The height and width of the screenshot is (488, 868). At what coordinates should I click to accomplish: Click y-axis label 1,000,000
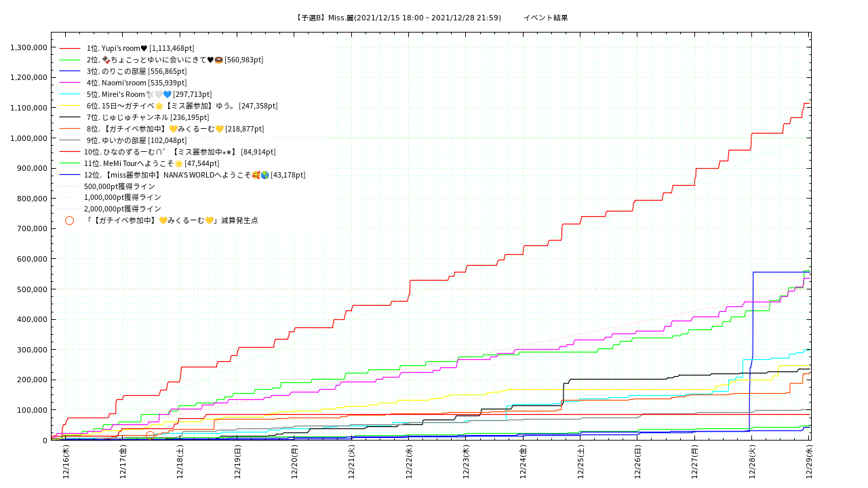(29, 138)
